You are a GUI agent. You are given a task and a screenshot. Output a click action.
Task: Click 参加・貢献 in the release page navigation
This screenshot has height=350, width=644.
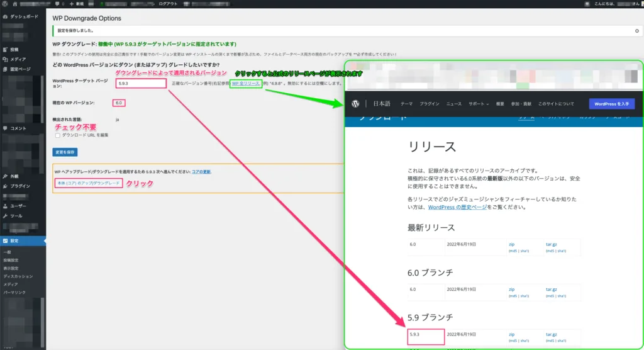point(521,104)
